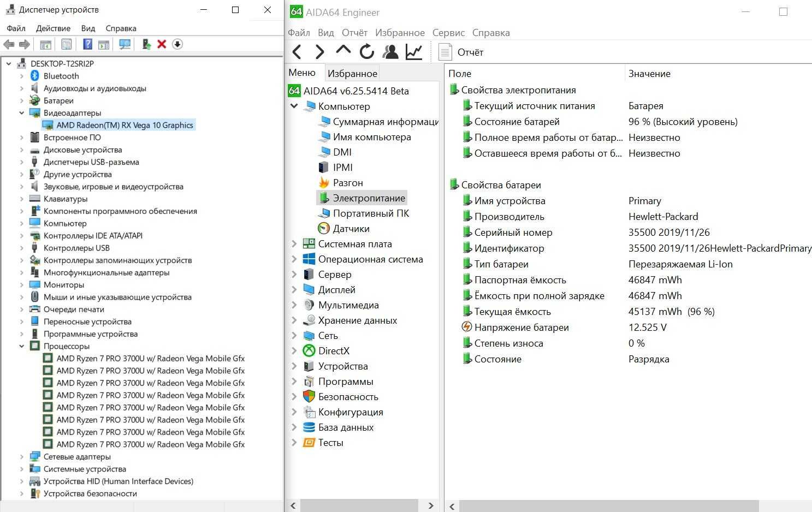812x512 pixels.
Task: Open Отчёт menu in AIDA64 menu bar
Action: pos(354,33)
